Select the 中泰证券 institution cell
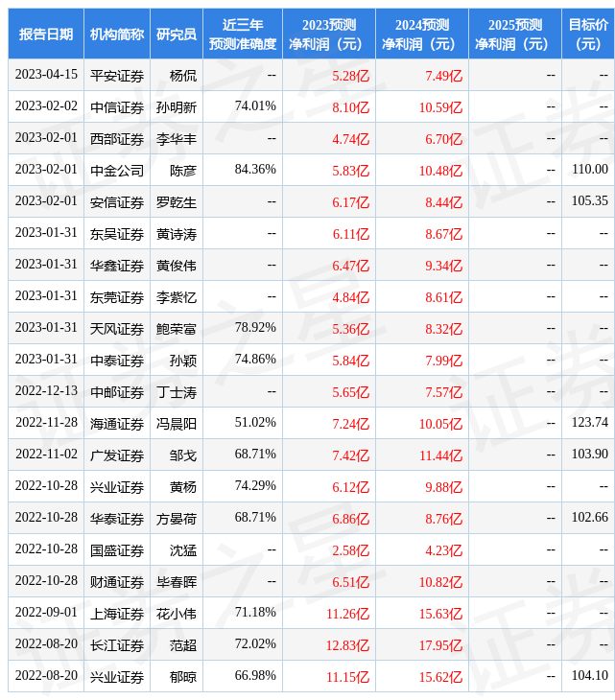The width and height of the screenshot is (615, 700). click(117, 361)
